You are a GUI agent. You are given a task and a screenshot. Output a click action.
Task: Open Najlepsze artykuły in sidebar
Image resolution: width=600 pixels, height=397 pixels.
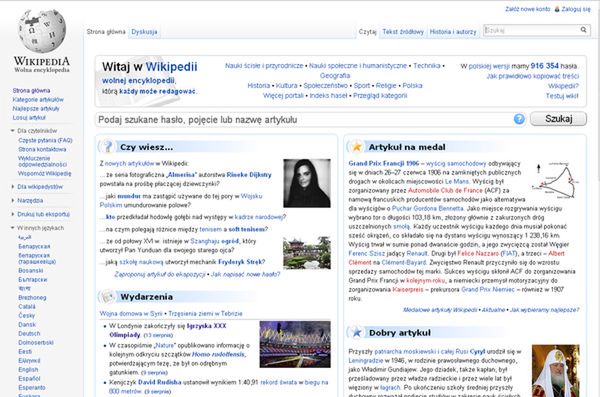[x=36, y=109]
